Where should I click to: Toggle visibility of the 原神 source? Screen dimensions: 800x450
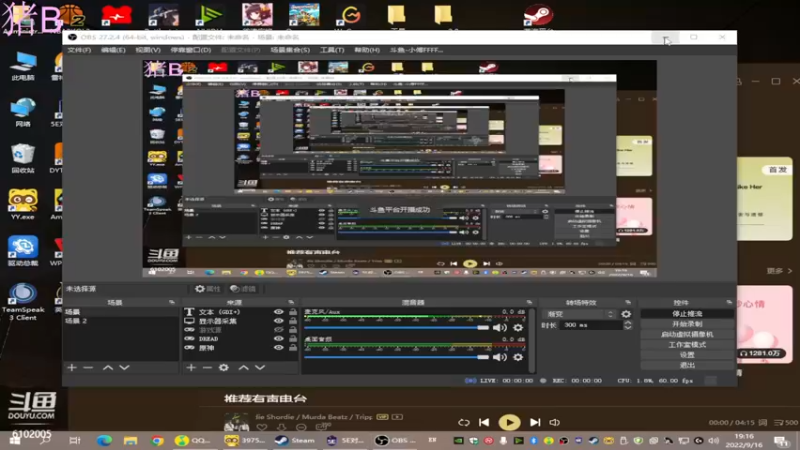(x=279, y=348)
